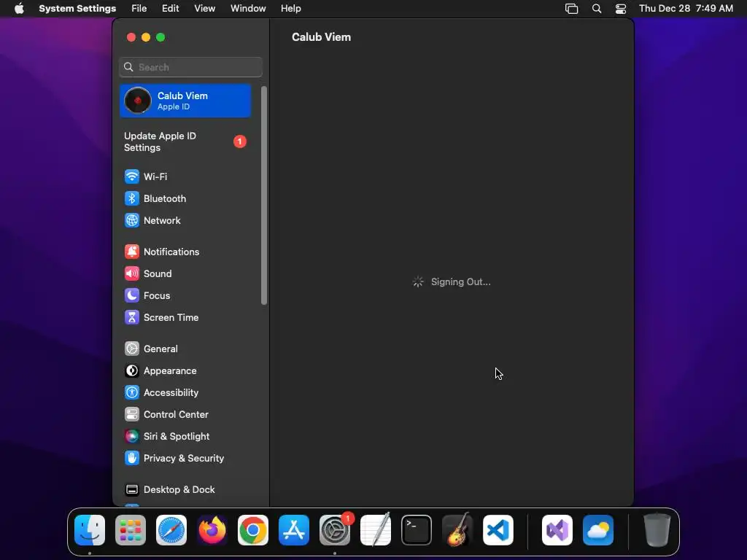The height and width of the screenshot is (560, 747).
Task: Open Finder from the Dock
Action: tap(90, 530)
